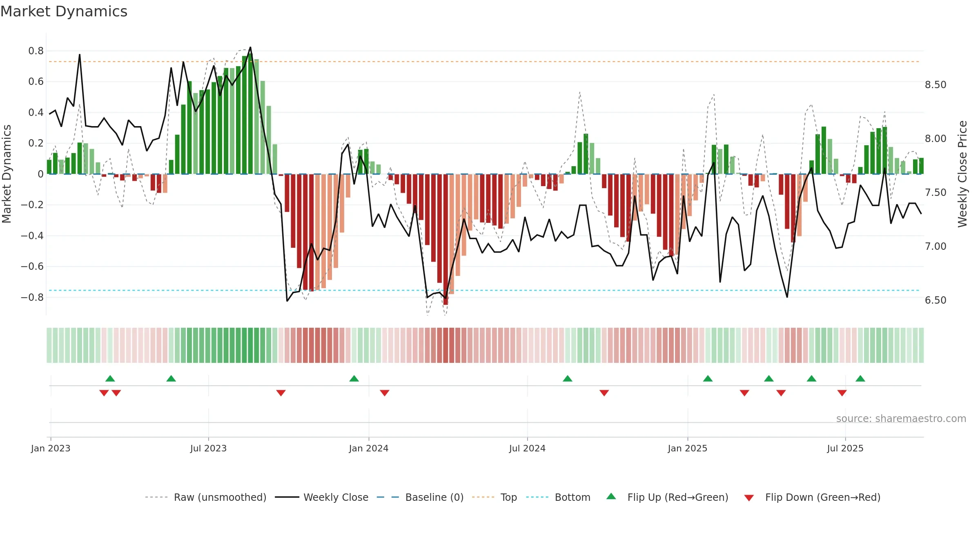Toggle the Flip Up (Red→Green) legend entry
The image size is (980, 551).
coord(667,497)
